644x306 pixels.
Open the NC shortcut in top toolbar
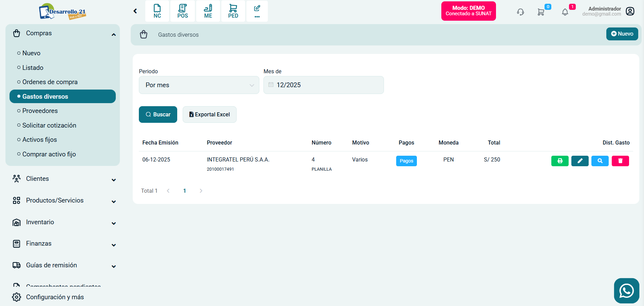(x=157, y=11)
